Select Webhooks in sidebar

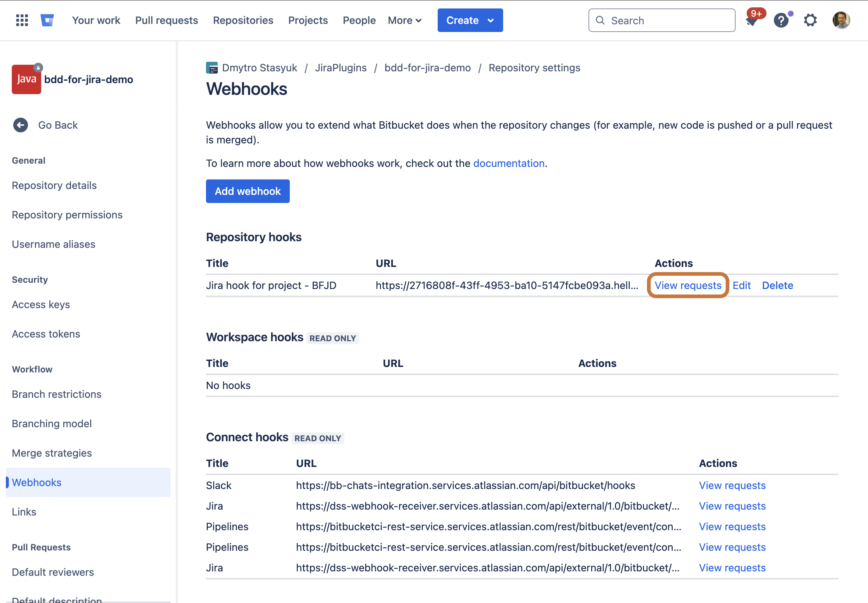tap(88, 482)
